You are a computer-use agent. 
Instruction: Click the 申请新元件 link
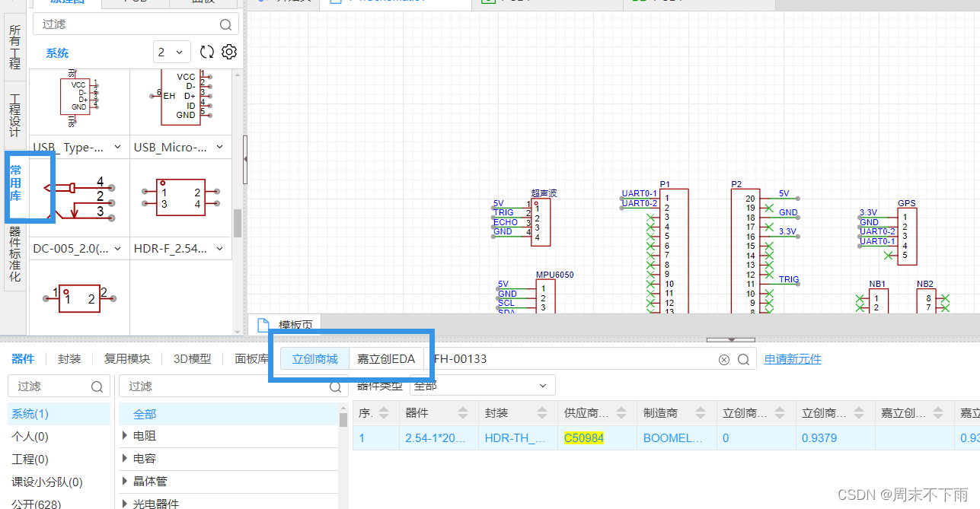click(x=793, y=359)
